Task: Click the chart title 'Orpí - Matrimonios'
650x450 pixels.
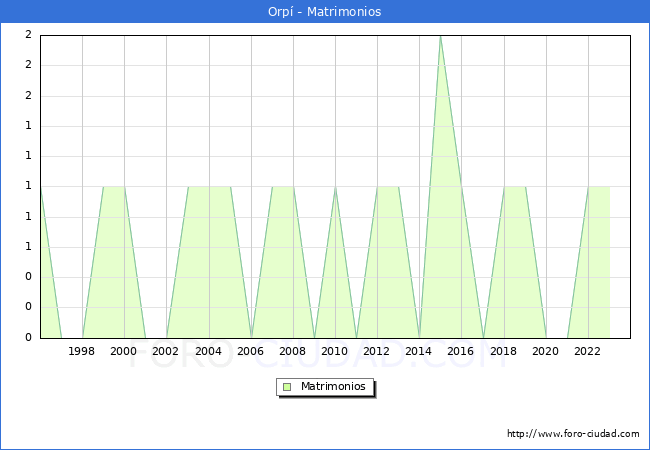Action: click(x=325, y=11)
